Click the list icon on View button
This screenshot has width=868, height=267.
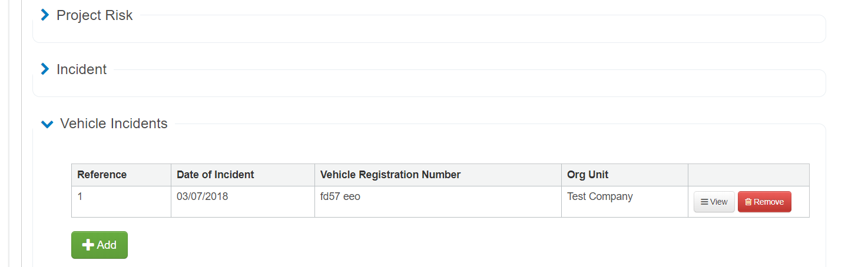tap(704, 202)
